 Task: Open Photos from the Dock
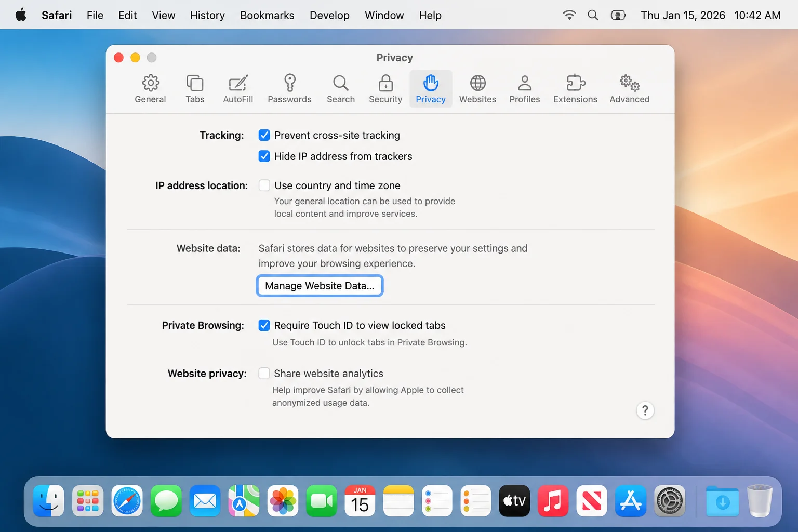point(283,501)
